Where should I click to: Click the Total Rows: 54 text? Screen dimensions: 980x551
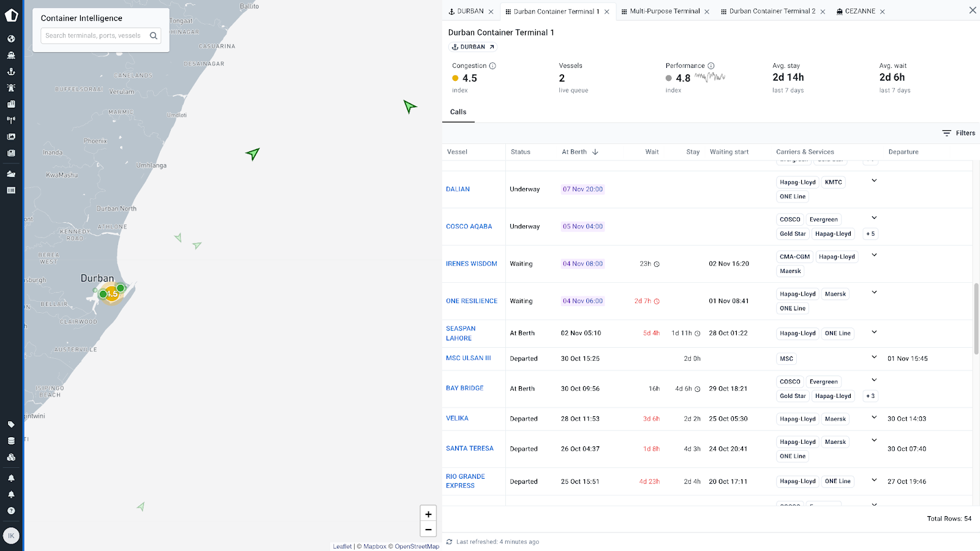coord(949,519)
